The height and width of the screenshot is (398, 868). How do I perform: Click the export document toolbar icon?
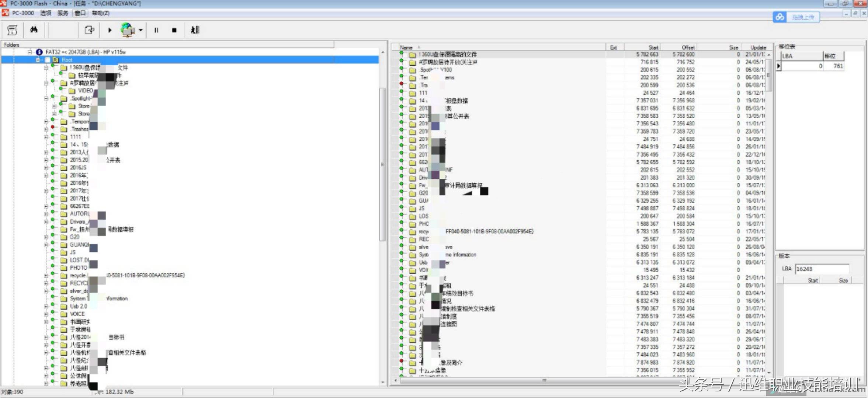89,30
